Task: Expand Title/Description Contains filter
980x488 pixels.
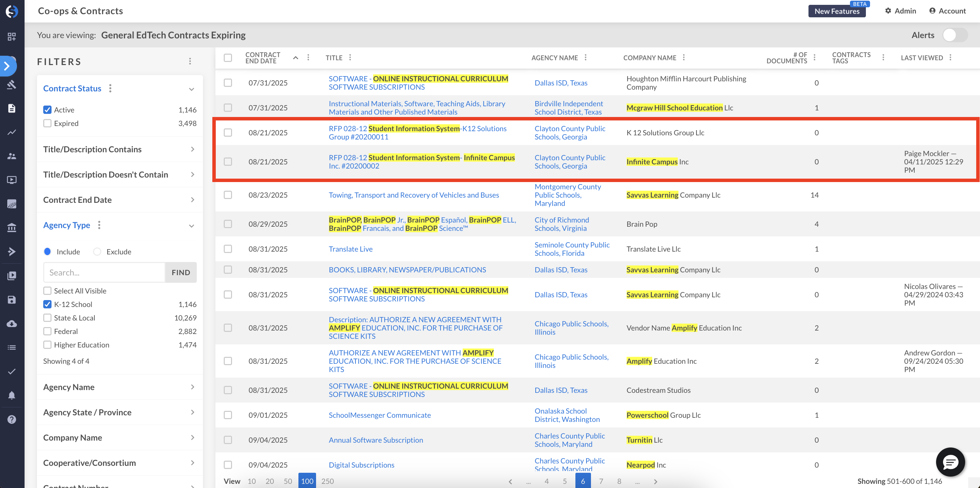Action: click(119, 149)
